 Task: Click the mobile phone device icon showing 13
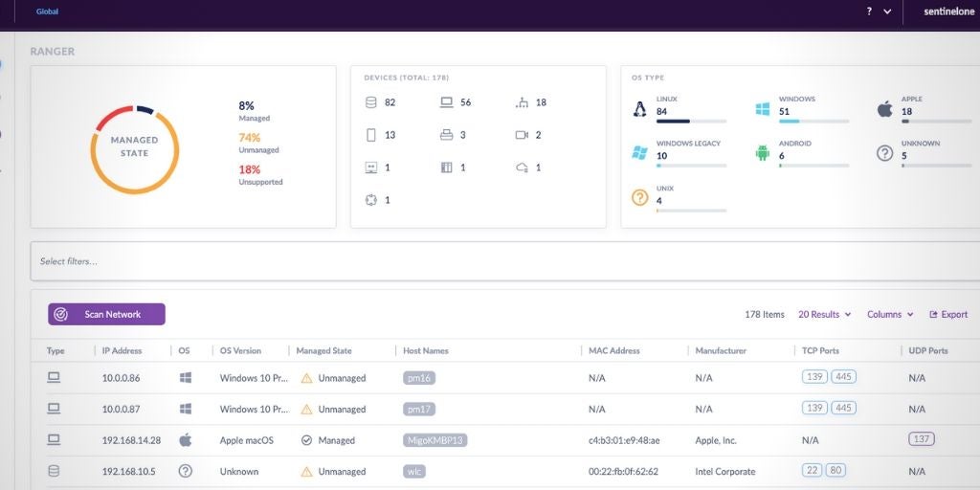[371, 135]
